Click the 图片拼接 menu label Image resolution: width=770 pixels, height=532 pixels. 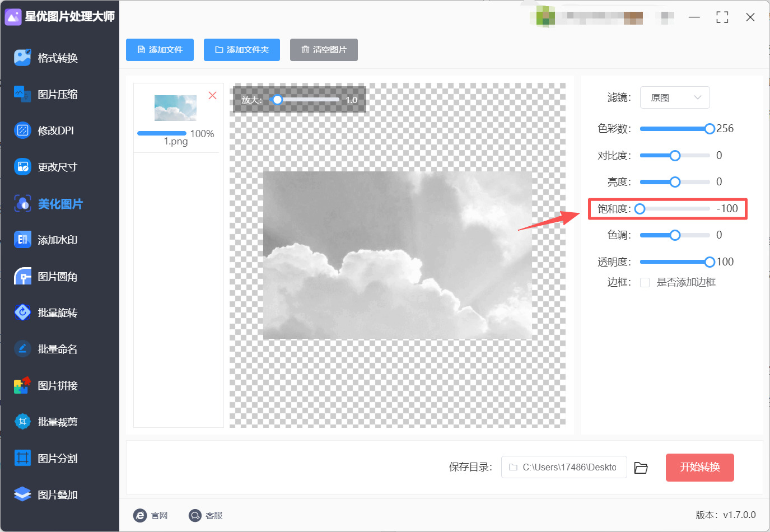[x=58, y=385]
